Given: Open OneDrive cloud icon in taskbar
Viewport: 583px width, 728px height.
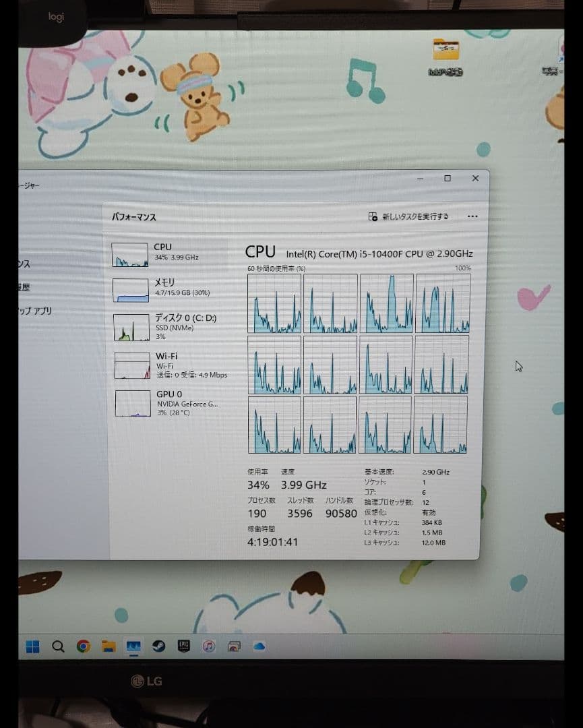Looking at the screenshot, I should point(259,646).
